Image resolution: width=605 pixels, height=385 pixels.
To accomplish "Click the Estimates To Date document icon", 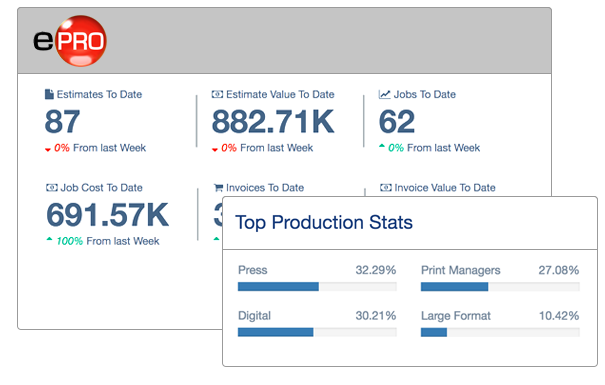I will click(x=49, y=94).
